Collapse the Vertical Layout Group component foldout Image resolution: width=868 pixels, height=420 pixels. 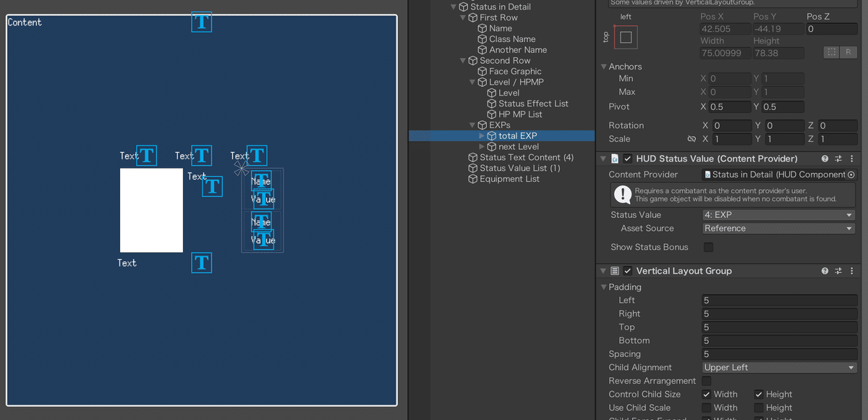[603, 271]
